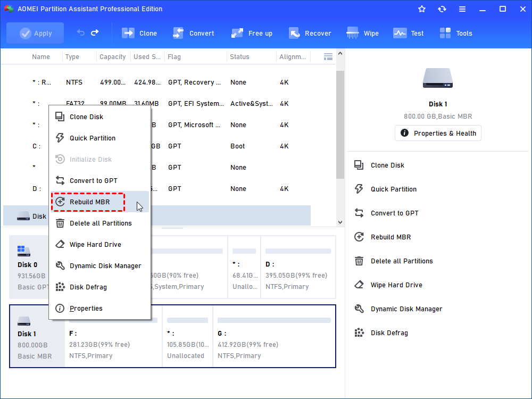Click Delete all Partitions in the right panel
This screenshot has width=532, height=399.
(393, 261)
